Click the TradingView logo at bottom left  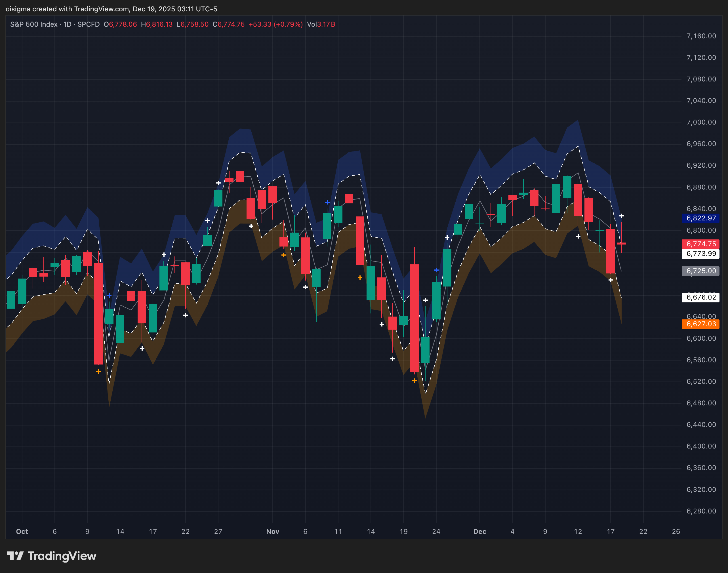52,556
